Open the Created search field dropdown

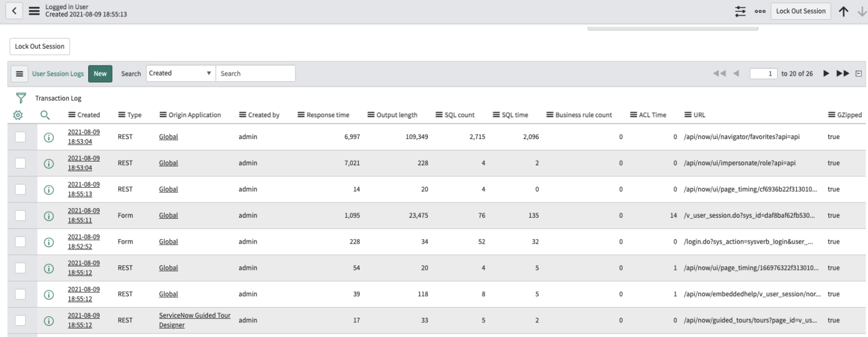(179, 73)
